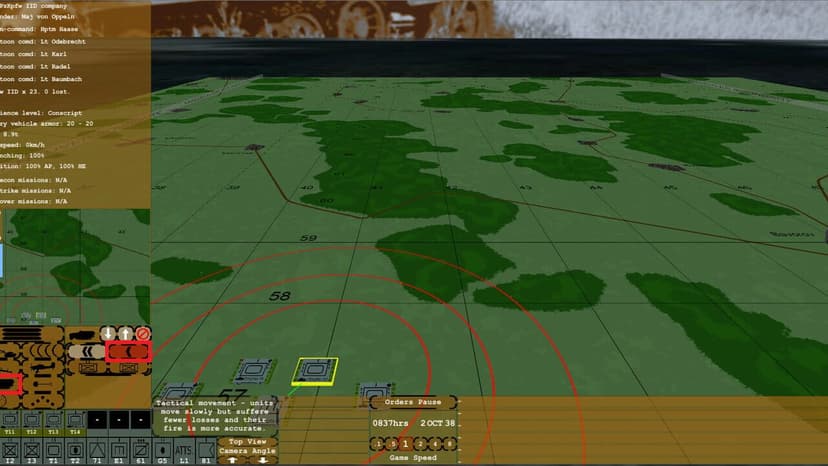
Task: Select armor unit T1
Action: pyautogui.click(x=53, y=452)
